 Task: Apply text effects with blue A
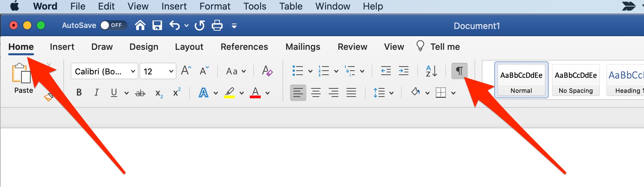(203, 92)
